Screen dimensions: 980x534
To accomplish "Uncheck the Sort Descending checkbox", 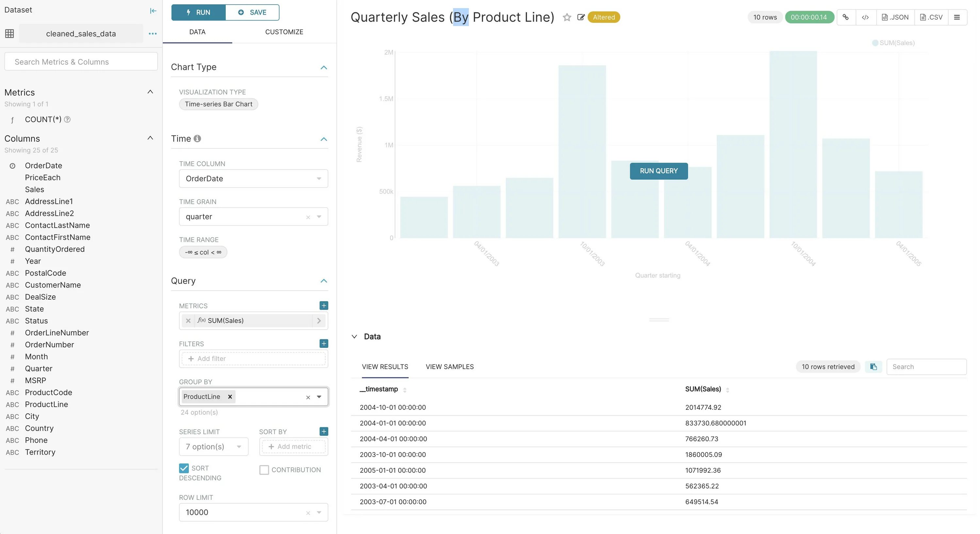I will point(184,468).
